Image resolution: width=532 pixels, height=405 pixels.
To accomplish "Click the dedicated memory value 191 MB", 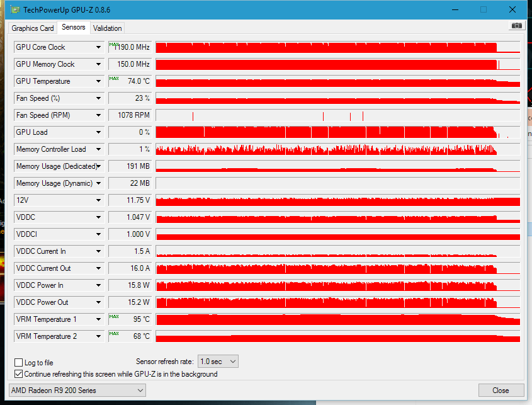I will [x=130, y=166].
